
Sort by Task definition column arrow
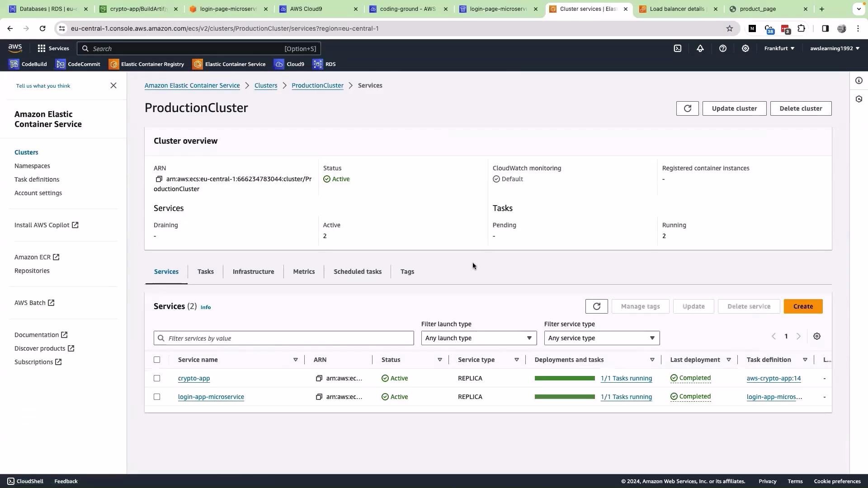click(805, 360)
